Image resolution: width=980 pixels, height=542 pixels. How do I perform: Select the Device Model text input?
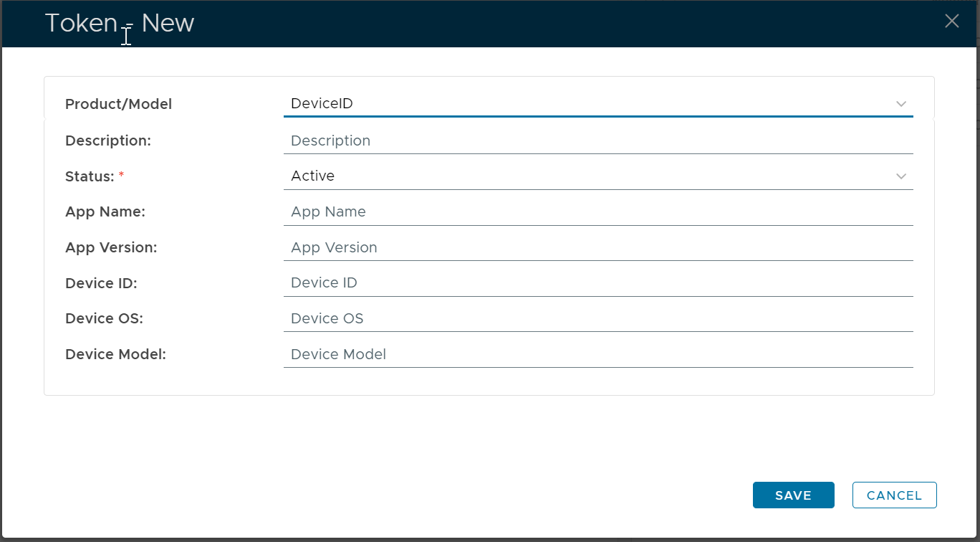[x=597, y=355]
